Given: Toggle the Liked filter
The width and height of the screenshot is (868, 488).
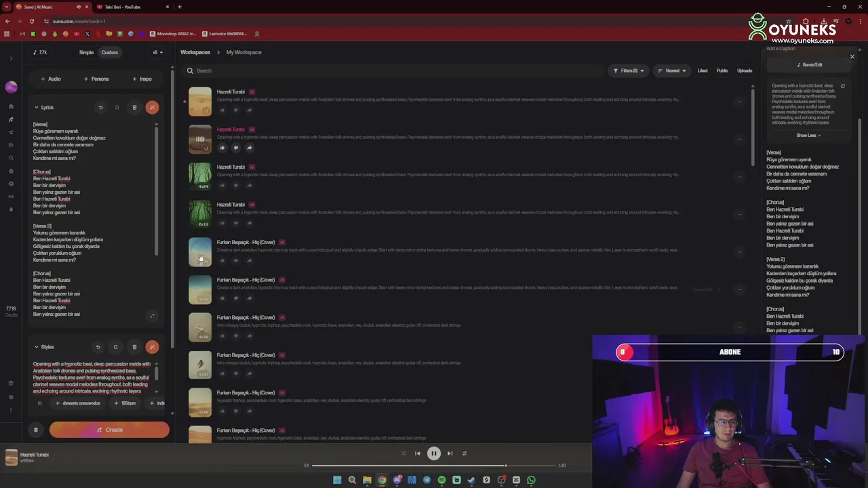Looking at the screenshot, I should click(x=703, y=70).
